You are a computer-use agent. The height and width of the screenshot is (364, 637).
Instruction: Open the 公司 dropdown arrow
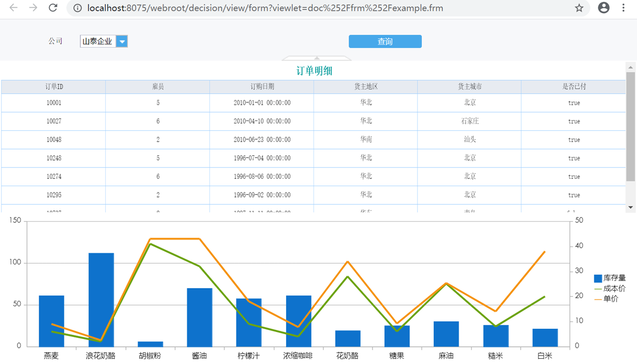(122, 42)
